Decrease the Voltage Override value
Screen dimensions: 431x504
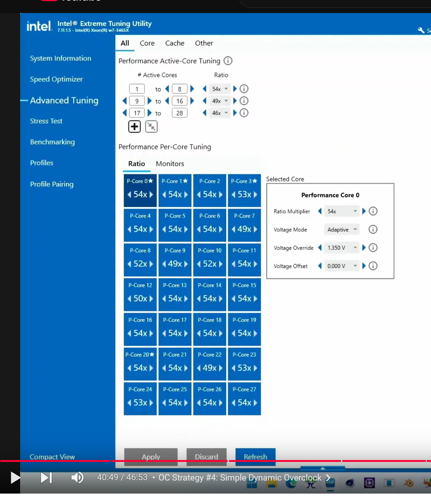pos(320,248)
